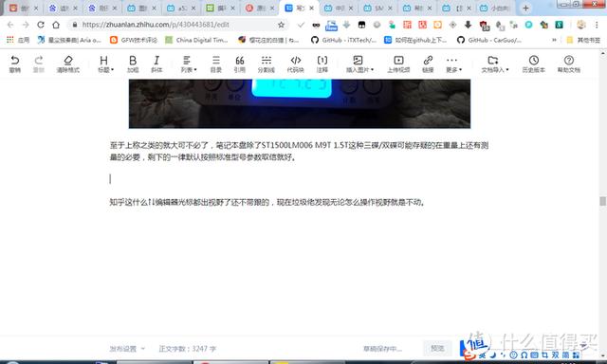Bookmark this page with the star icon

click(281, 25)
